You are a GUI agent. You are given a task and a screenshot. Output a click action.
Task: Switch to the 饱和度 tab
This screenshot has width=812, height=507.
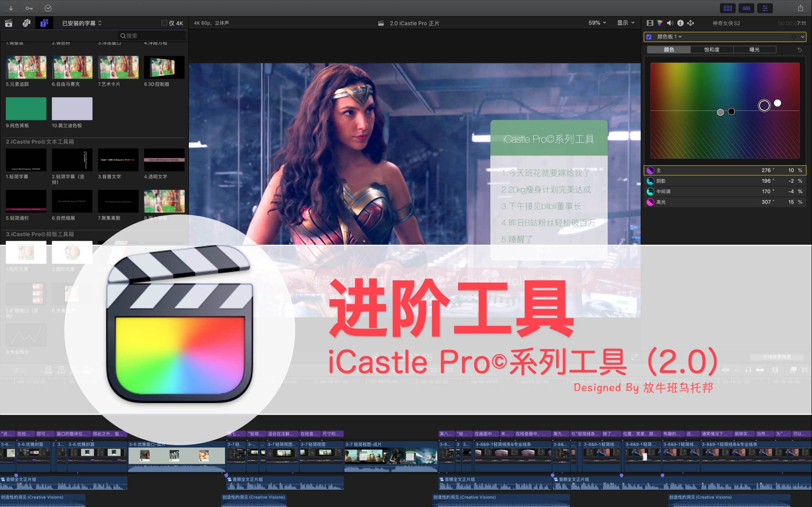pyautogui.click(x=712, y=50)
